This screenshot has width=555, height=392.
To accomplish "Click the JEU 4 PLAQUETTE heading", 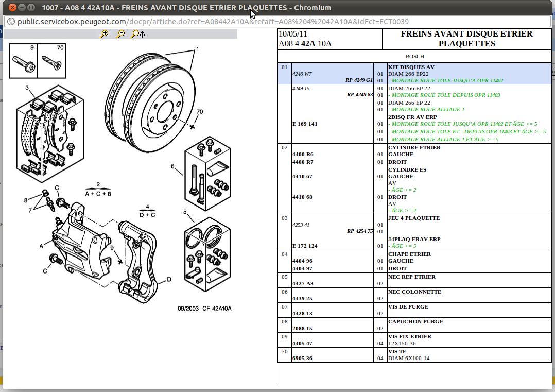I will (414, 218).
